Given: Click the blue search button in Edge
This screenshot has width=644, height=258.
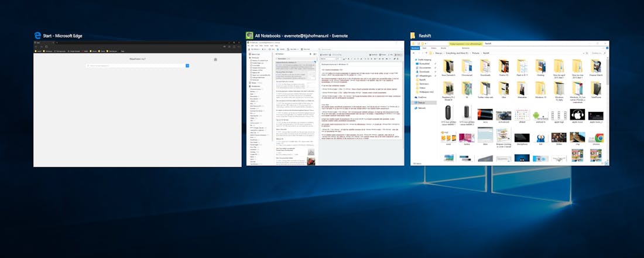Looking at the screenshot, I should click(187, 66).
